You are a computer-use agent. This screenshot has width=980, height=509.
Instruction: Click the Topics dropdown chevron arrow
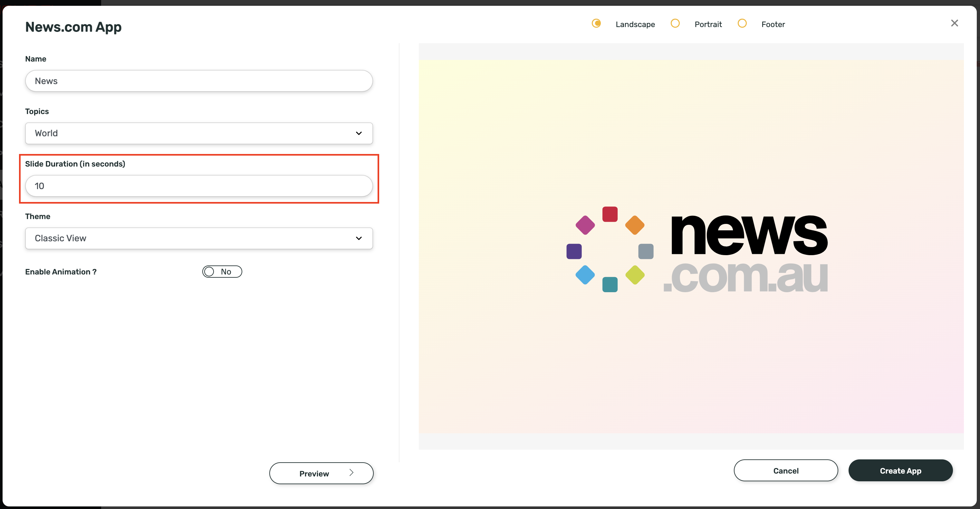pos(358,133)
